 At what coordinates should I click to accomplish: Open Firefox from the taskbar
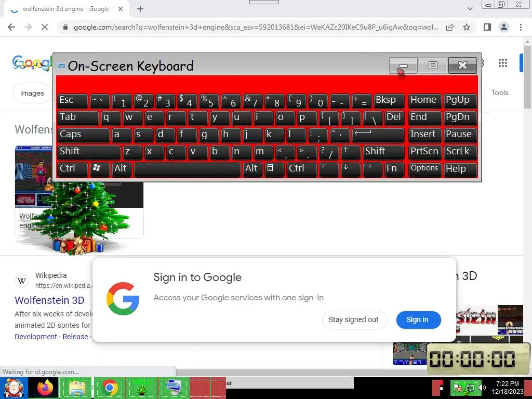point(45,388)
